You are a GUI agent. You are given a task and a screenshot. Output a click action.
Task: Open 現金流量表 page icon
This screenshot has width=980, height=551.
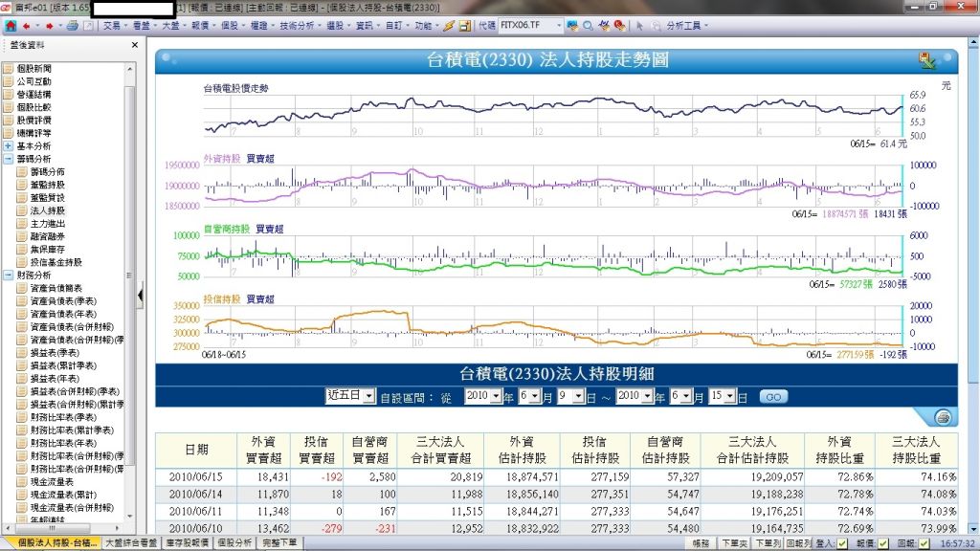coord(22,482)
